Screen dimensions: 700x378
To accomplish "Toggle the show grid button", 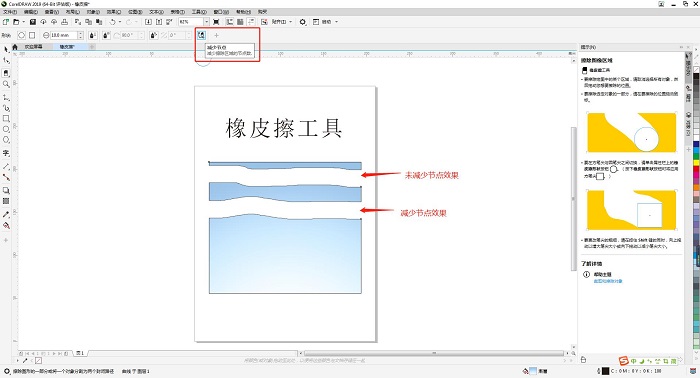I will tap(240, 22).
